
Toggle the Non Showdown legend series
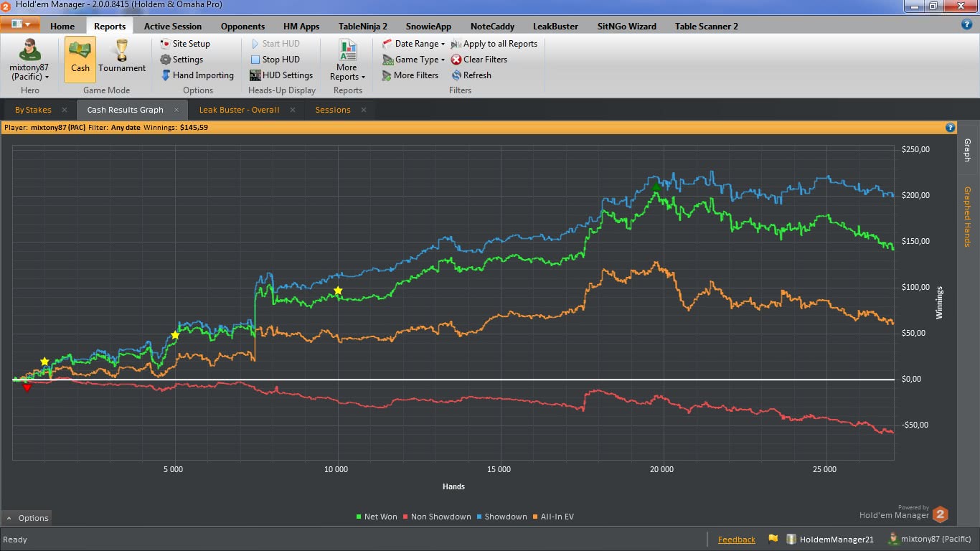436,517
